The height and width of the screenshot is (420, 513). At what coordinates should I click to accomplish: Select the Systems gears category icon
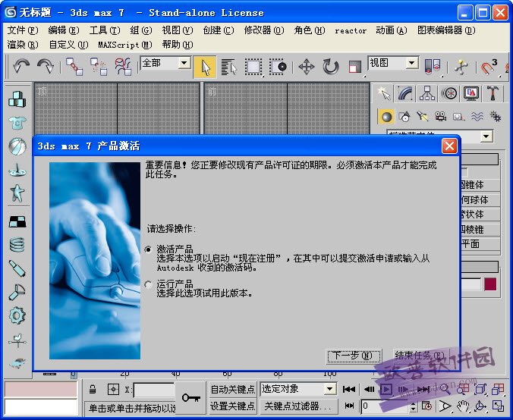pyautogui.click(x=496, y=117)
